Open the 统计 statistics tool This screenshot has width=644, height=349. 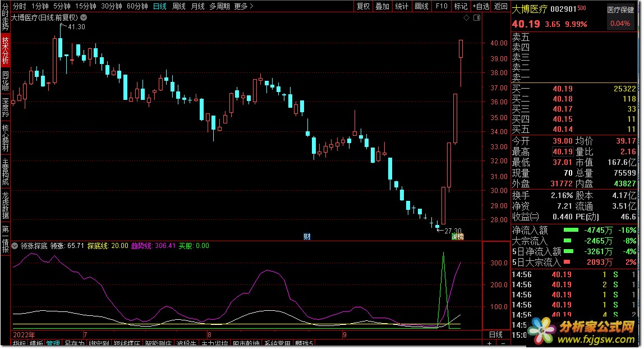click(402, 6)
